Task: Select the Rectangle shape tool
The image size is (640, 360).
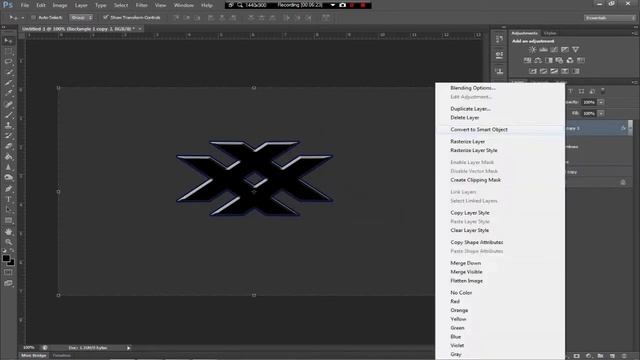Action: (x=8, y=220)
